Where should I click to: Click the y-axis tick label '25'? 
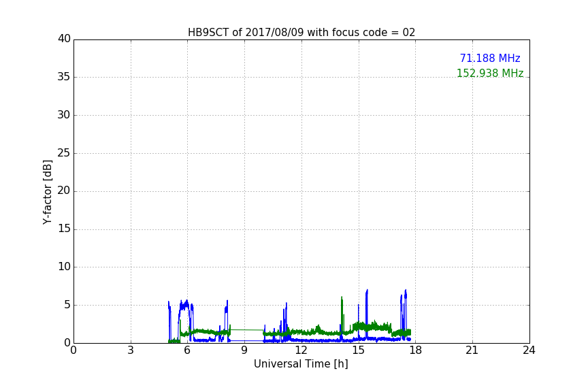(64, 152)
